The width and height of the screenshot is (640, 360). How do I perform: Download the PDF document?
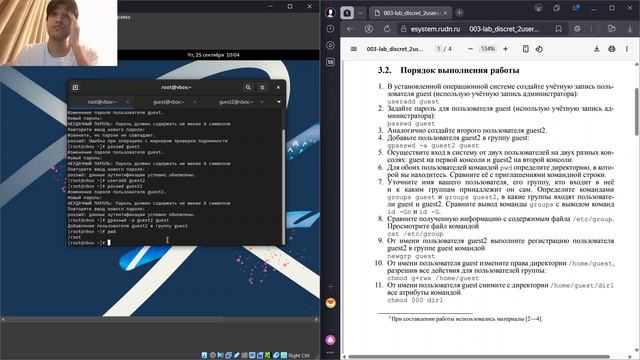(x=596, y=49)
